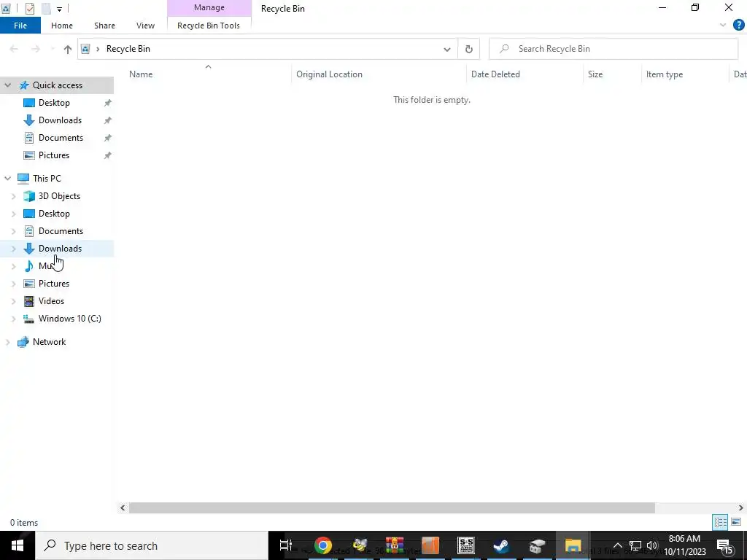The width and height of the screenshot is (747, 560).
Task: Expand the Videos folder arrow
Action: 13,301
